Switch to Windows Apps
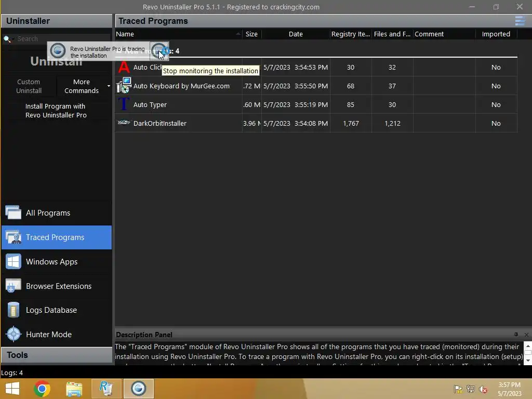The image size is (532, 399). click(56, 262)
